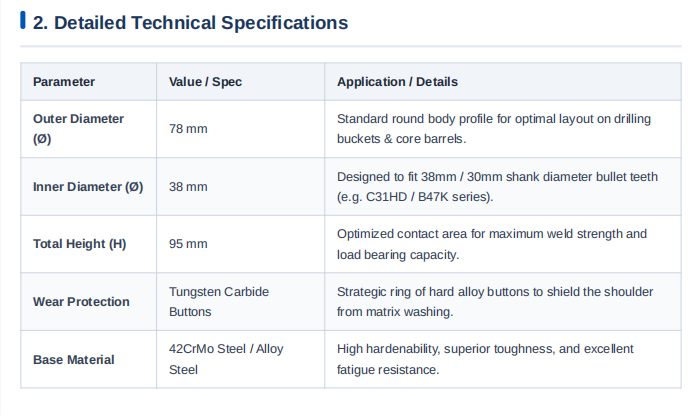
Task: Click the high hardenability description text
Action: [485, 359]
